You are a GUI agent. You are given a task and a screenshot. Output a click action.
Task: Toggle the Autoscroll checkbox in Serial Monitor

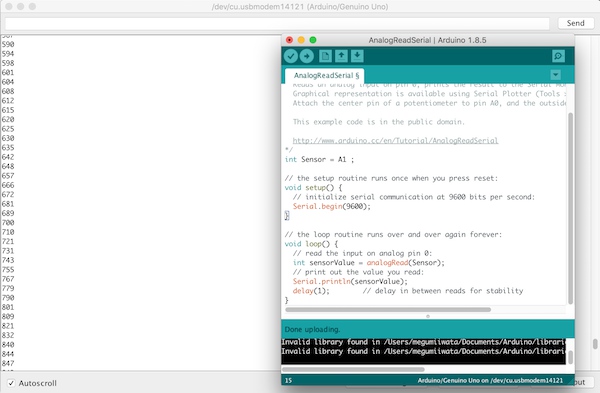tap(11, 383)
